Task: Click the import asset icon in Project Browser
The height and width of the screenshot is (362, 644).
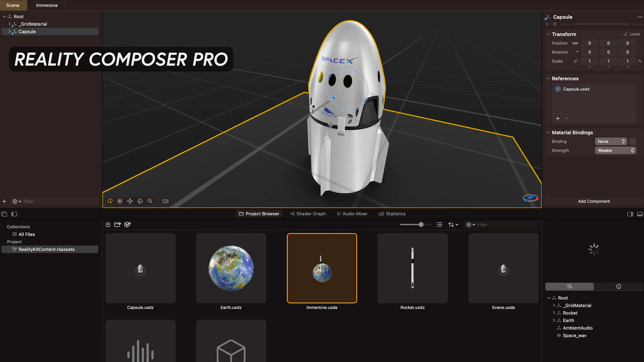Action: click(108, 225)
